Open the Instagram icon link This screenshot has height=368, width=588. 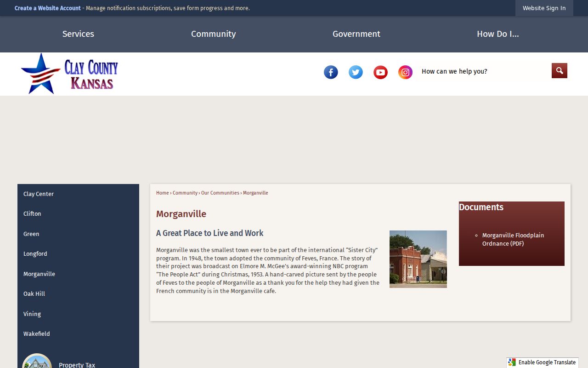point(405,72)
